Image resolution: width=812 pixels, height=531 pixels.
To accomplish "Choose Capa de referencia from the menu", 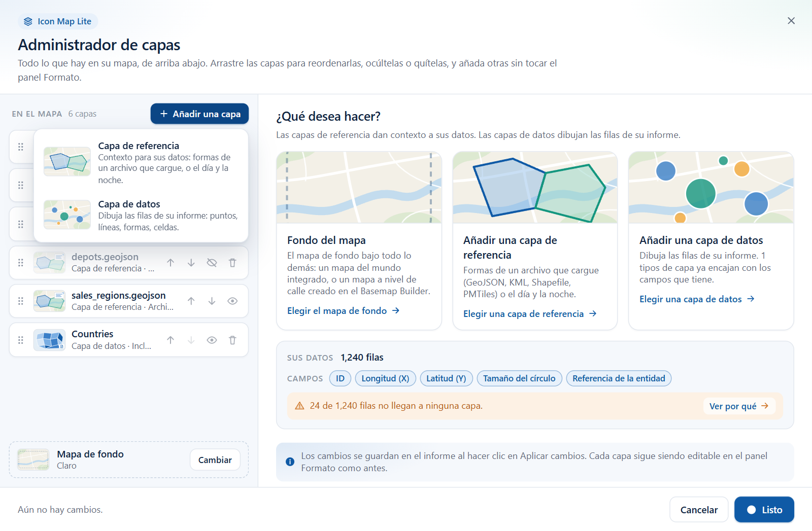I will coord(141,162).
